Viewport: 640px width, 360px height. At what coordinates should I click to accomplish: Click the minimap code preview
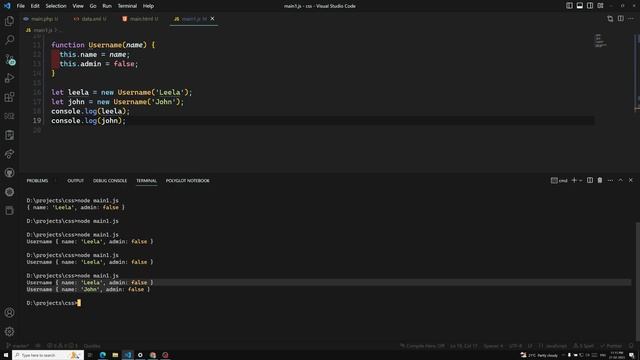point(600,40)
